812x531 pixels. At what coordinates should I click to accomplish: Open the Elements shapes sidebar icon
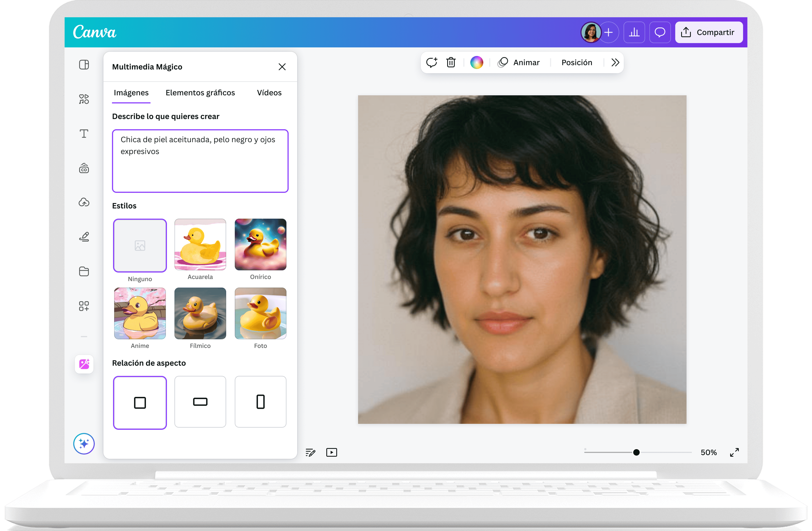(84, 99)
